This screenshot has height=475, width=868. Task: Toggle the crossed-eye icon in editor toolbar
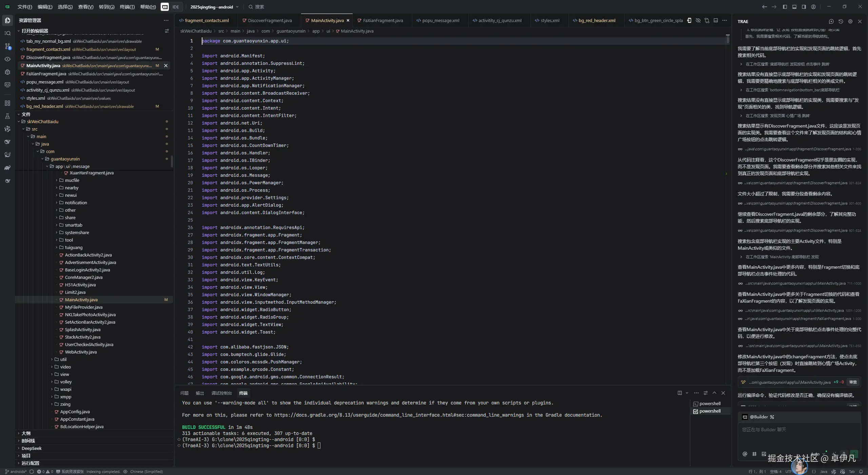click(x=698, y=20)
